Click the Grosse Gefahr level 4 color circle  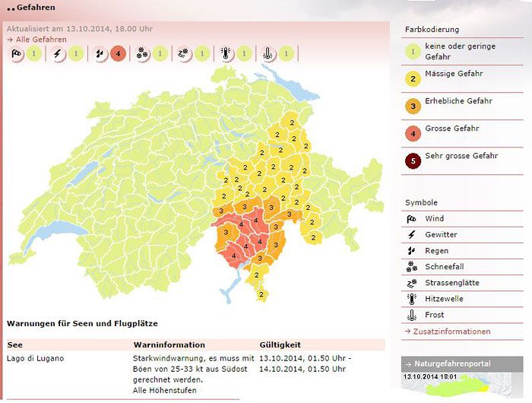411,134
